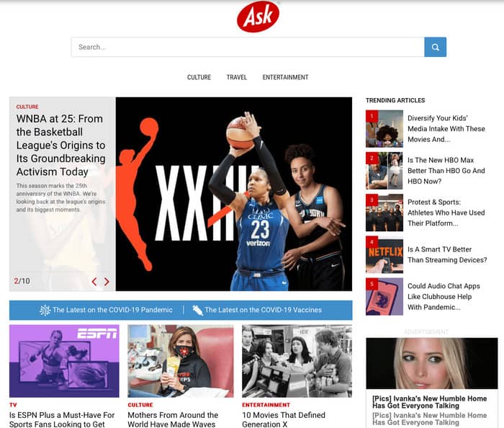Open trending thumbnail for Kids' Media Intake
The image size is (504, 428).
pyautogui.click(x=384, y=129)
